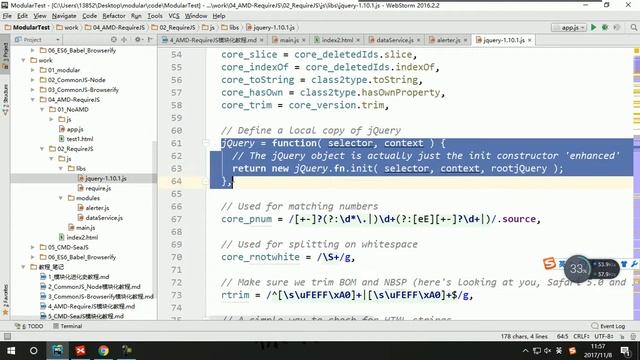Expand the 05_CMD-SeaJS folder
This screenshot has width=640, height=360.
[x=33, y=247]
